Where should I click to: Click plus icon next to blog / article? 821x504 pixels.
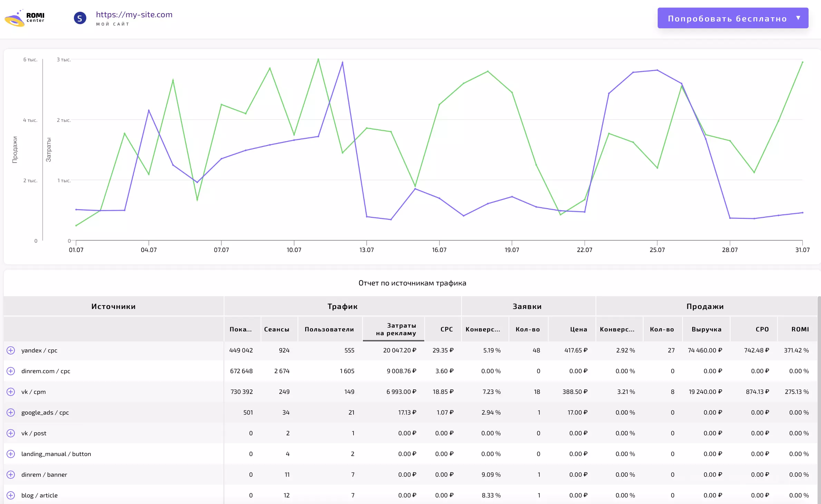11,495
